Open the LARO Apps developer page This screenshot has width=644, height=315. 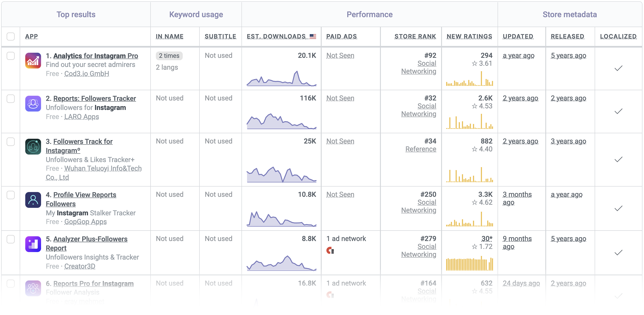point(82,117)
